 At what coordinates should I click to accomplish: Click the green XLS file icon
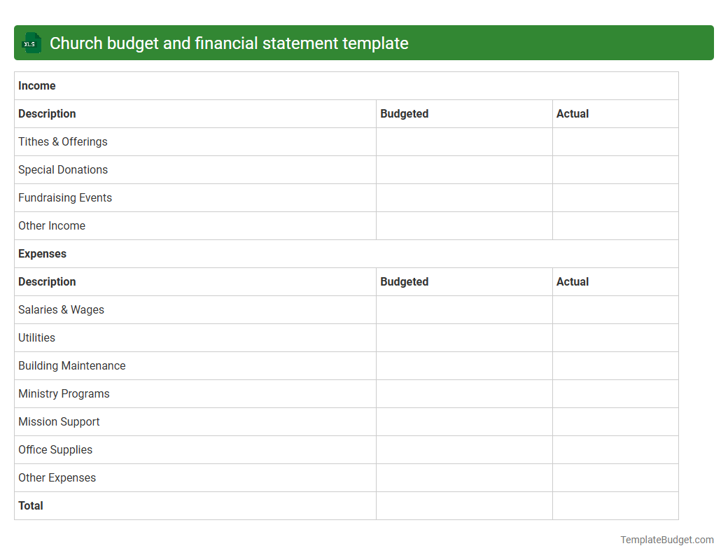(31, 43)
